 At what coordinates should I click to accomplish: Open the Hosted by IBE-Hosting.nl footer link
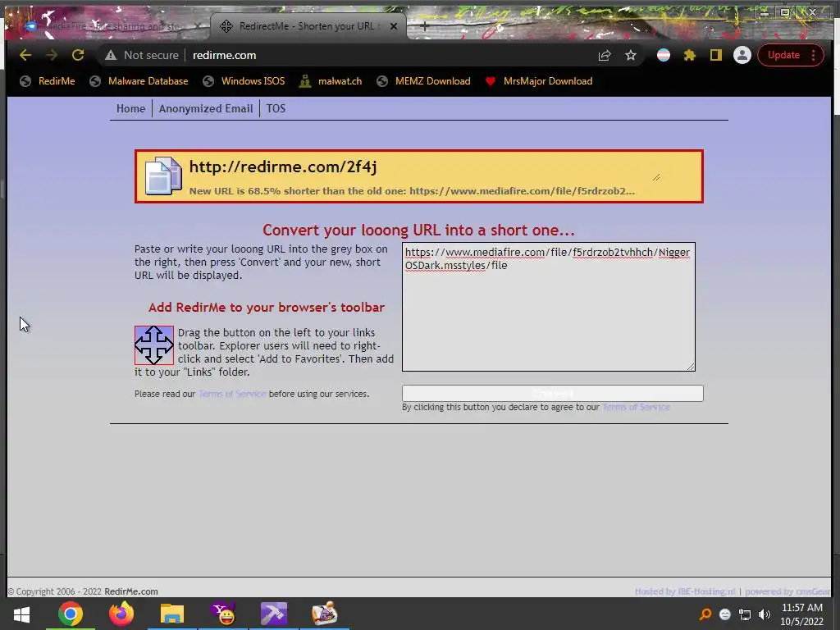685,591
